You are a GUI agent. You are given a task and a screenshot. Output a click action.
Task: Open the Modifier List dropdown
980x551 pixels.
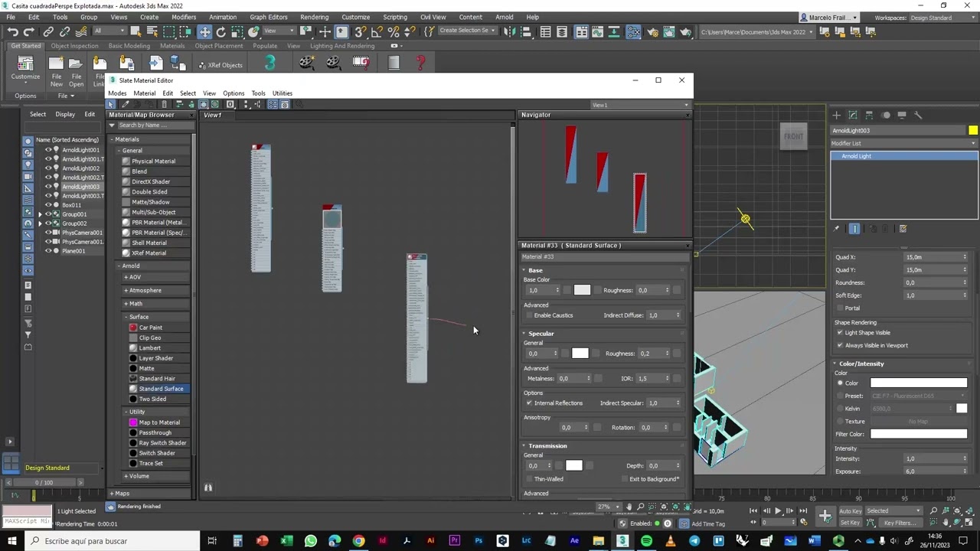click(903, 143)
